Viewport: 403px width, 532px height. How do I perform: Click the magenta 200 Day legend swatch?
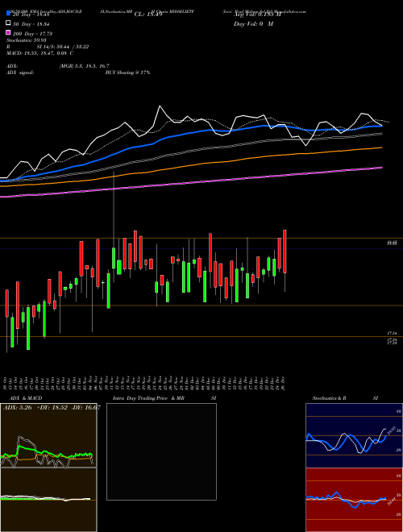pos(8,33)
